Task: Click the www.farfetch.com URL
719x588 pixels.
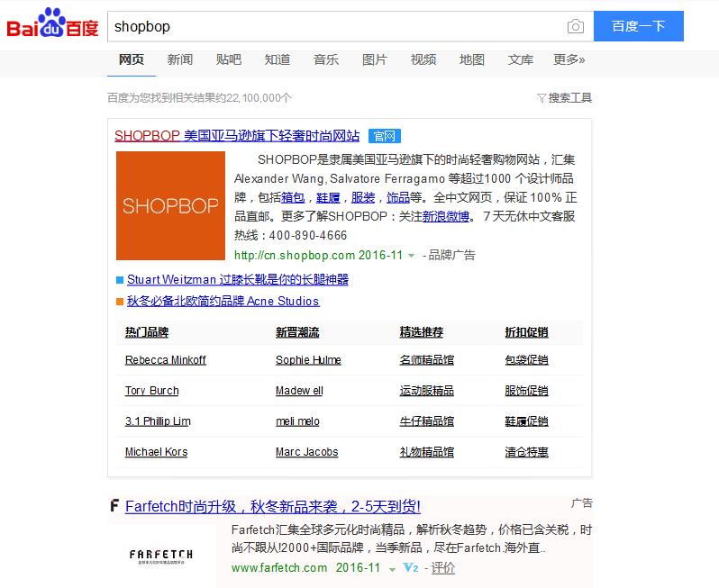Action: [279, 568]
